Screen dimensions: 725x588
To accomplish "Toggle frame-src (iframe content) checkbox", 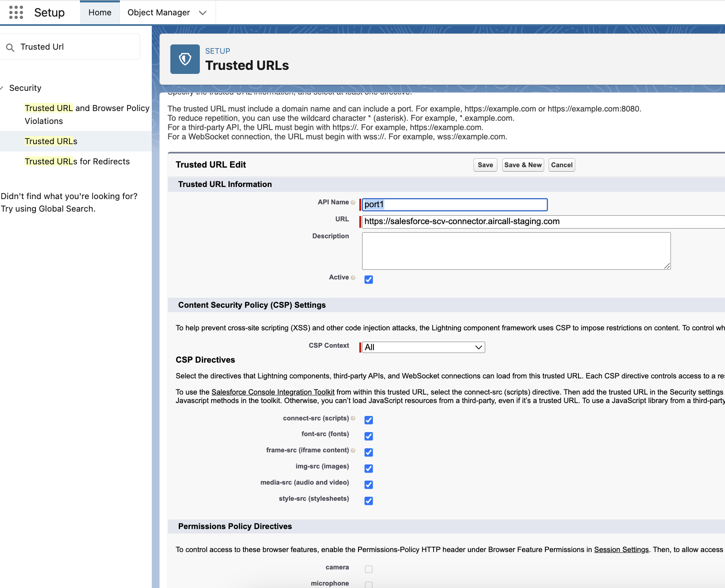I will point(369,452).
